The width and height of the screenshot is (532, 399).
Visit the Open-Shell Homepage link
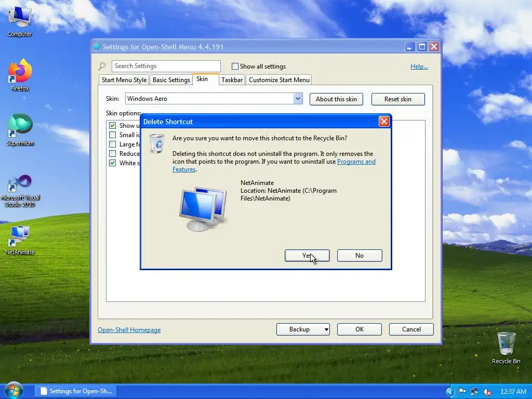129,330
